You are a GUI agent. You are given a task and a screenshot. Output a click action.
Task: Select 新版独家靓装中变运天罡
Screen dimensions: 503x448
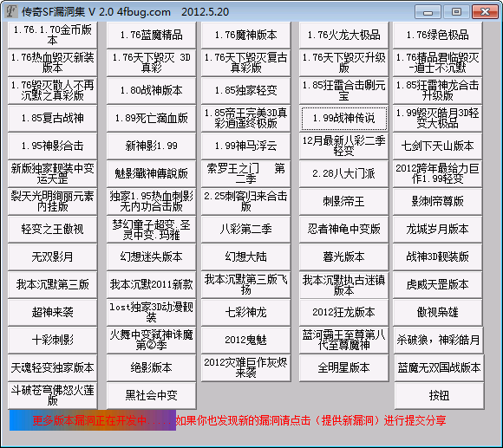pyautogui.click(x=53, y=173)
